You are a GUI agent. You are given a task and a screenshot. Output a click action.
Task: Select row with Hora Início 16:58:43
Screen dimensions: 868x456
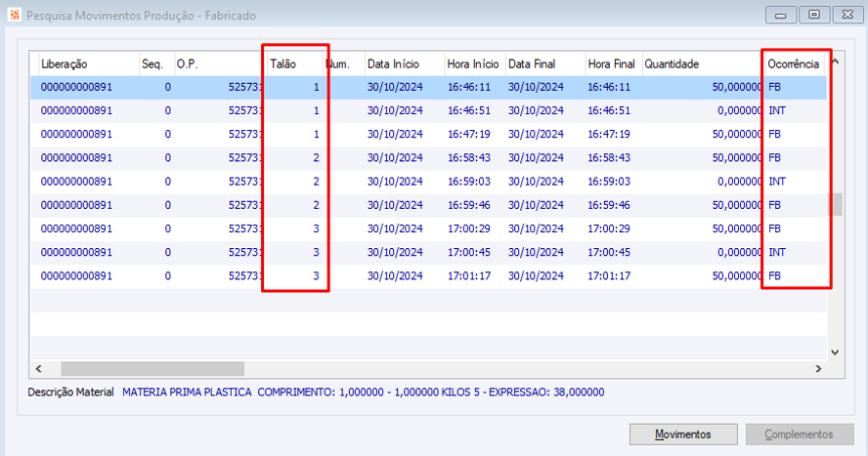tap(428, 158)
